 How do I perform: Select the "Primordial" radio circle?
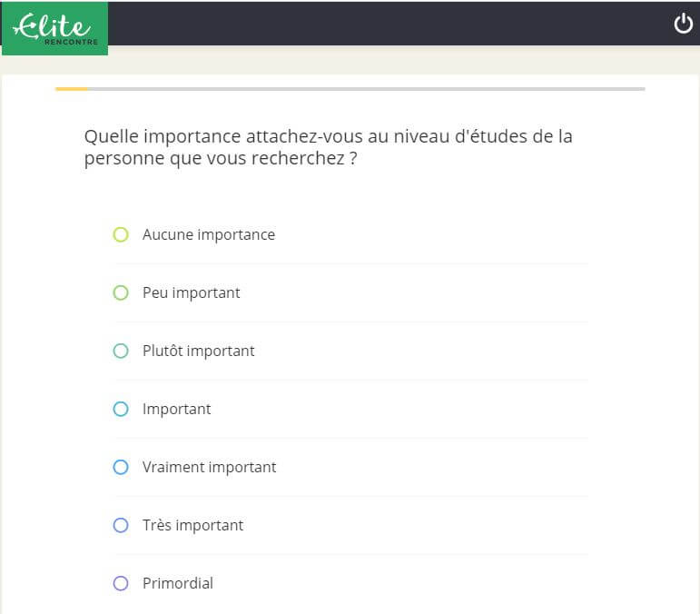(121, 584)
